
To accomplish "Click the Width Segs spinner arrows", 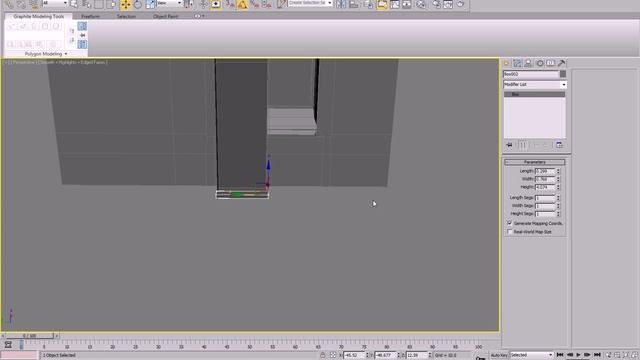I will tap(558, 206).
